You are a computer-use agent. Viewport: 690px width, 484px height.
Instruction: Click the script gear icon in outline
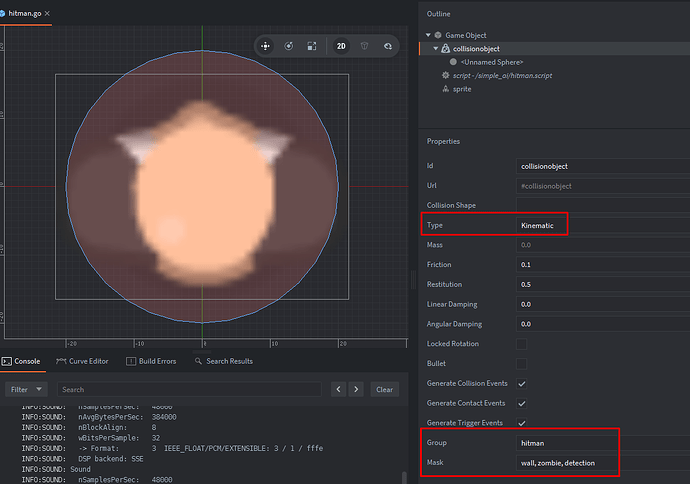pyautogui.click(x=446, y=75)
